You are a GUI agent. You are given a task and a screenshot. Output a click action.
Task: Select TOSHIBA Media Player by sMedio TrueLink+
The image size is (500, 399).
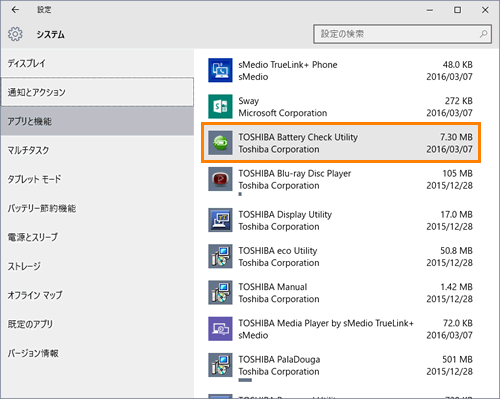[x=326, y=323]
